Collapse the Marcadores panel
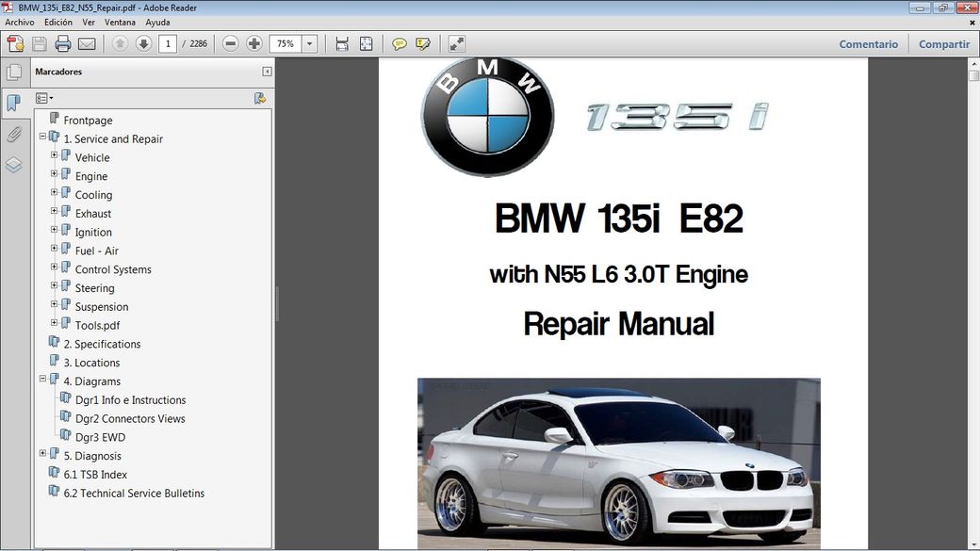The image size is (980, 551). (268, 72)
